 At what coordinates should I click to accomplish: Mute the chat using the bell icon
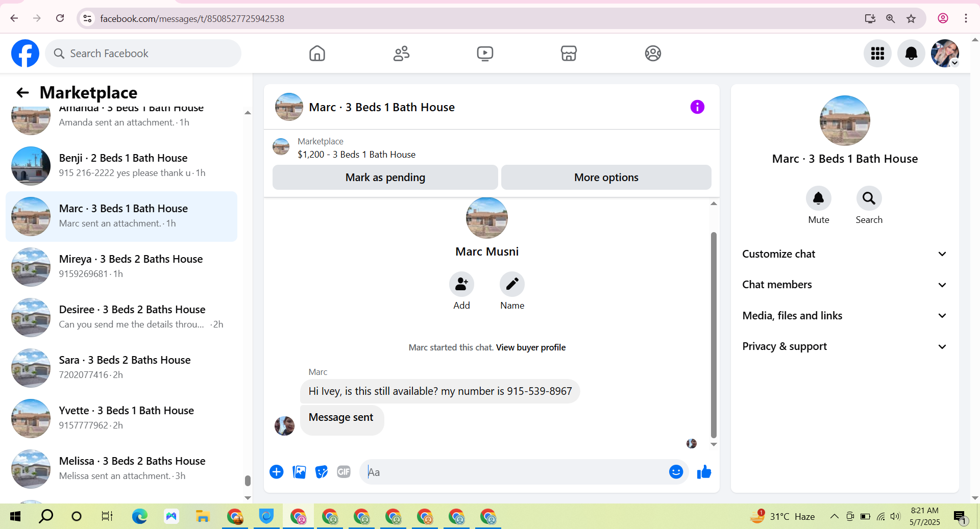point(818,198)
